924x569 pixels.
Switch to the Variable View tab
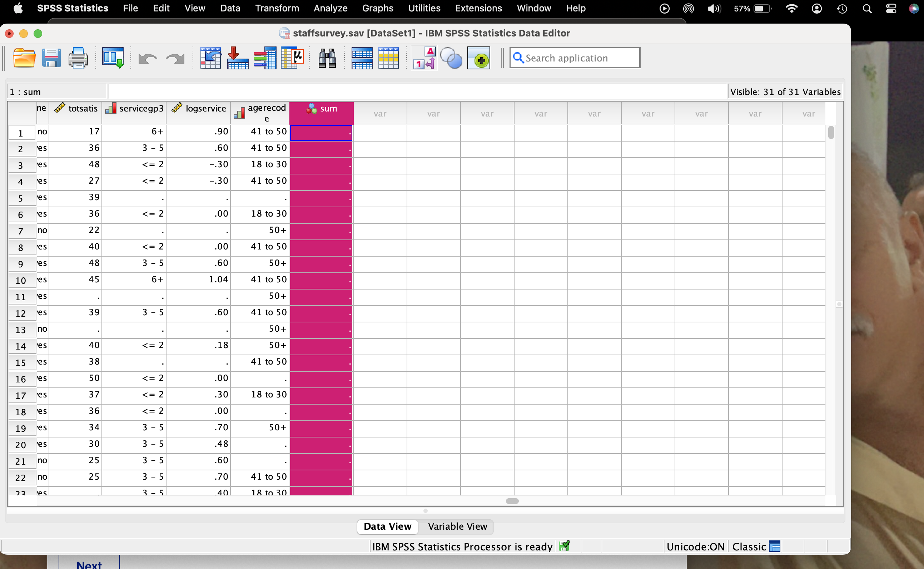457,526
